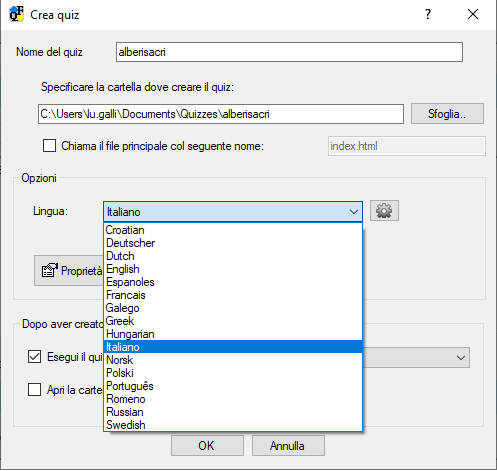Click the Nome del quiz text field
Screen dimensions: 497x471
289,52
